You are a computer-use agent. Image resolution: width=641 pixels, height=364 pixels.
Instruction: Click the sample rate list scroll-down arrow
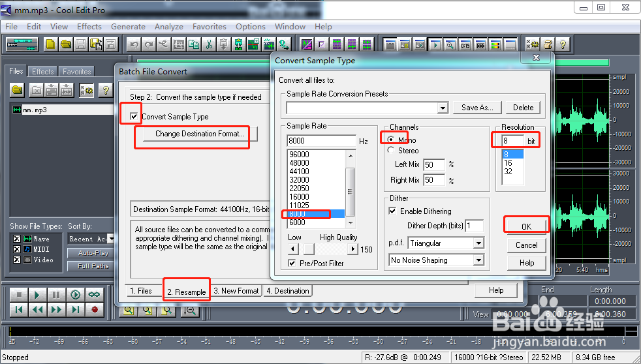tap(351, 222)
